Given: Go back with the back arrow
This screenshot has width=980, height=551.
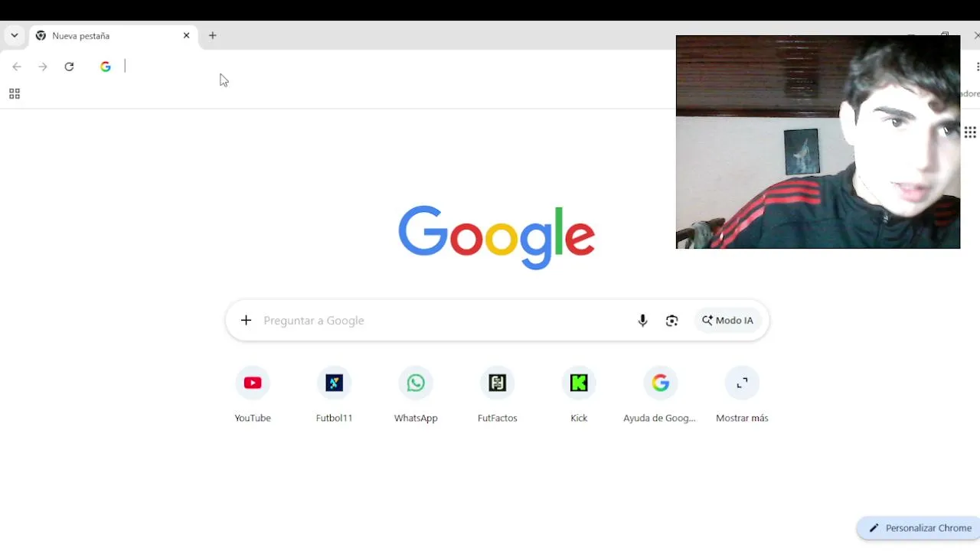Looking at the screenshot, I should (x=17, y=67).
